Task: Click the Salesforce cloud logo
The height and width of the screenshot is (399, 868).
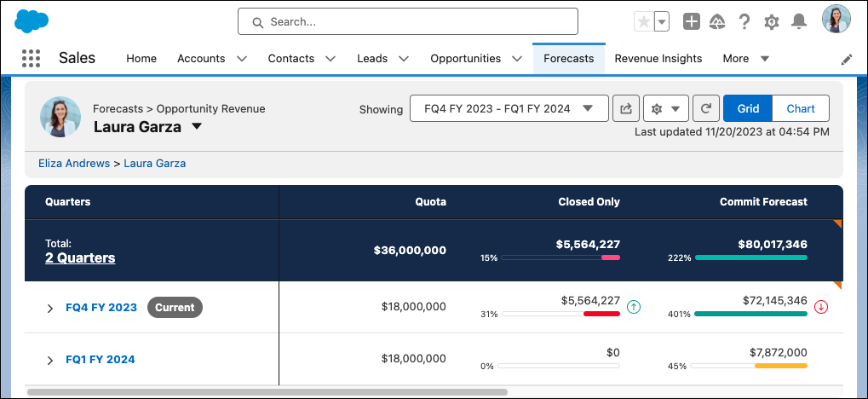Action: click(x=32, y=21)
